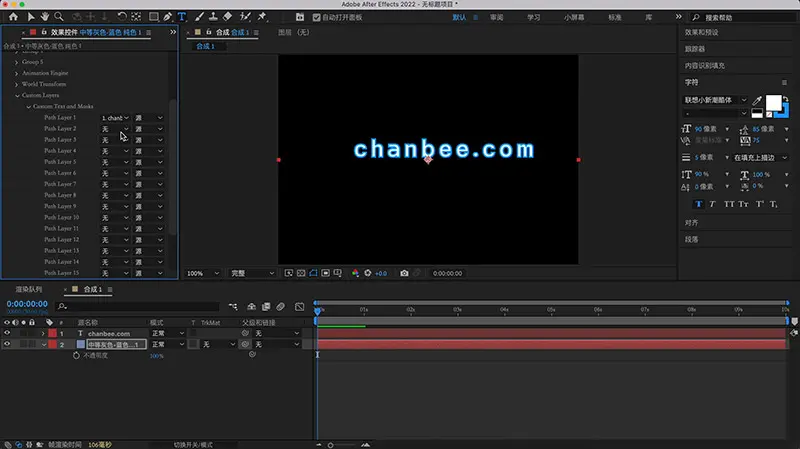This screenshot has width=800, height=449.
Task: Toggle Faux Bold text style
Action: click(x=698, y=204)
